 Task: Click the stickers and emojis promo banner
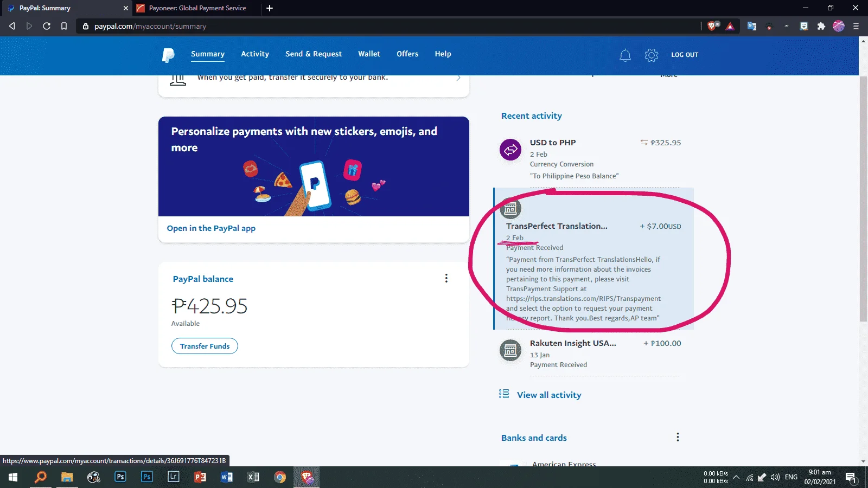coord(314,166)
